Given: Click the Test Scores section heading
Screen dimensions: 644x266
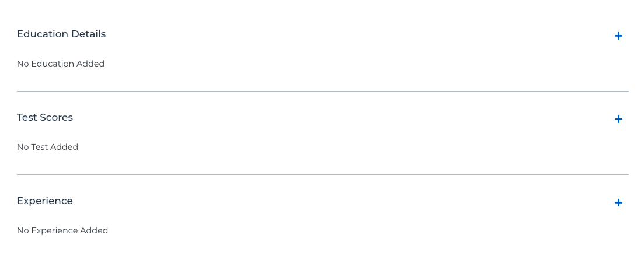Looking at the screenshot, I should click(45, 117).
